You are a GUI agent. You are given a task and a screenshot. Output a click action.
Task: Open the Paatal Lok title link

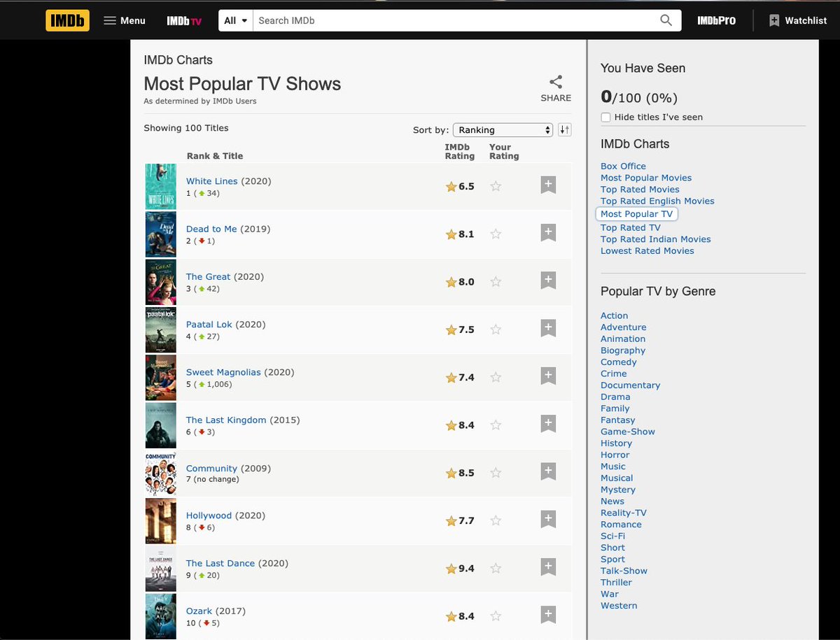209,325
